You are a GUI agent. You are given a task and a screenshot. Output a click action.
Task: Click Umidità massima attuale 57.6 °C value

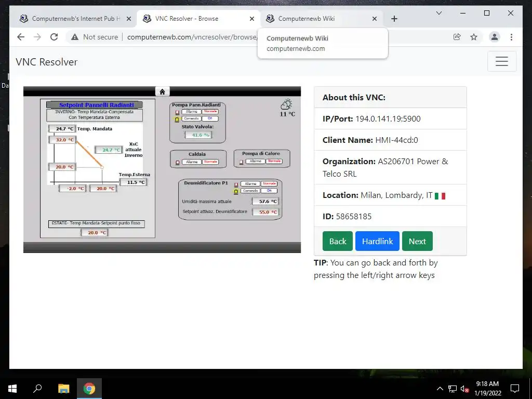(x=265, y=202)
